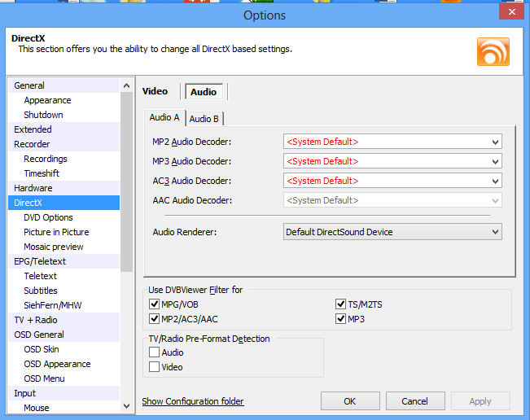This screenshot has height=420, width=530.
Task: Open the DVD Options section
Action: pos(64,217)
